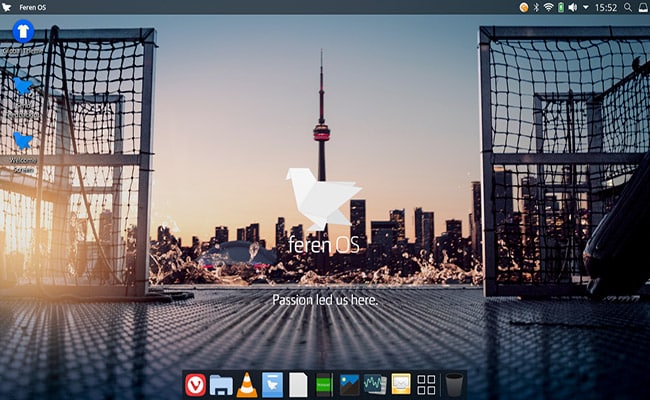Viewport: 650px width, 400px height.
Task: Launch the file manager from the dock
Action: pos(221,384)
